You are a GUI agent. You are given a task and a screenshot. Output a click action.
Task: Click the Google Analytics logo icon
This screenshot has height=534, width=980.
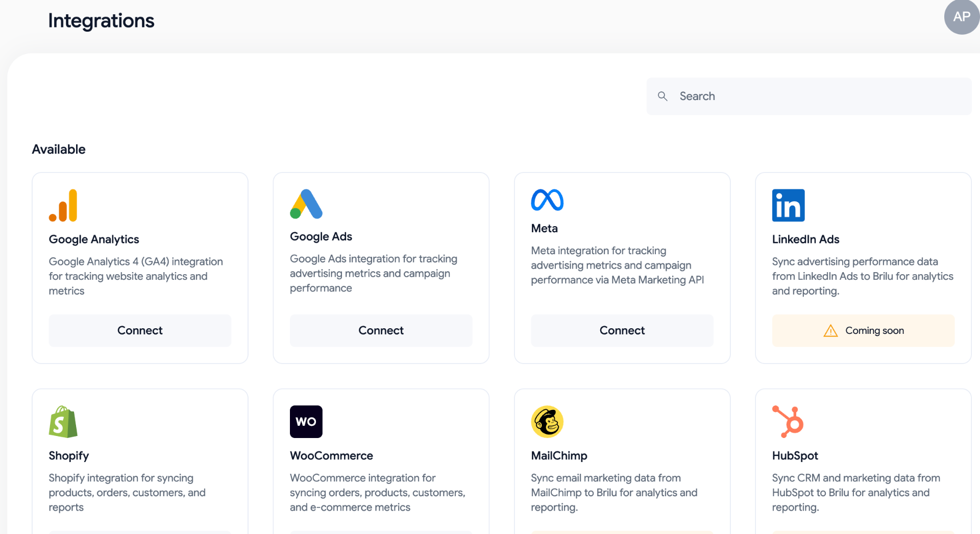[63, 205]
